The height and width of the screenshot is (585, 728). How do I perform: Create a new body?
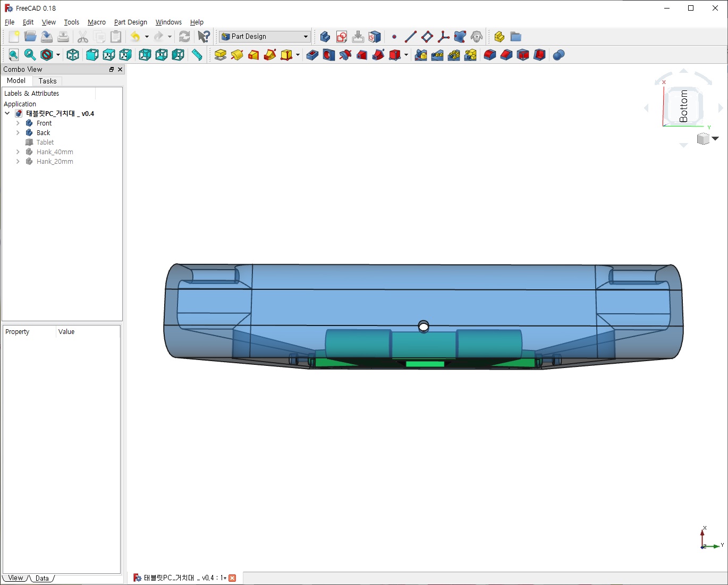325,37
